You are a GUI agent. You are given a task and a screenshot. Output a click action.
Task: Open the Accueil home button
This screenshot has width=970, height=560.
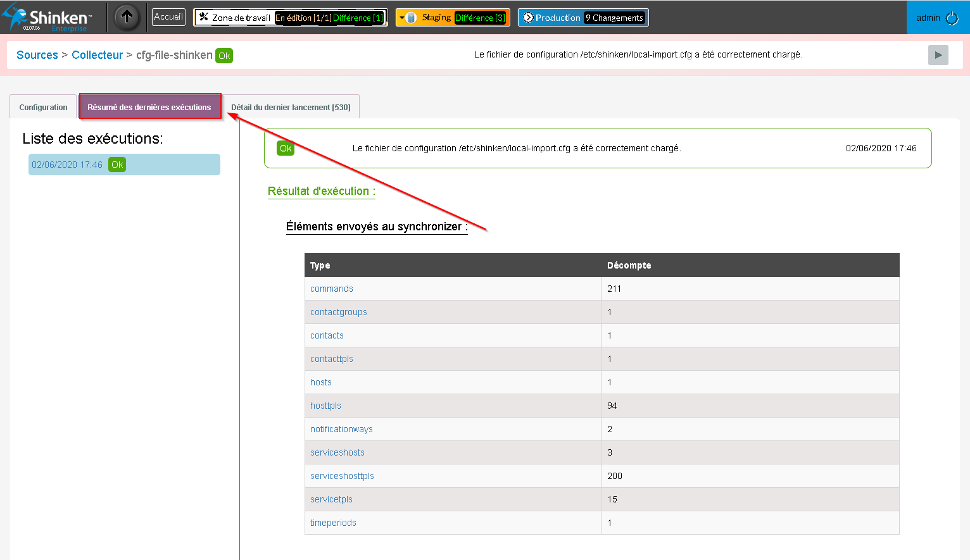tap(168, 17)
